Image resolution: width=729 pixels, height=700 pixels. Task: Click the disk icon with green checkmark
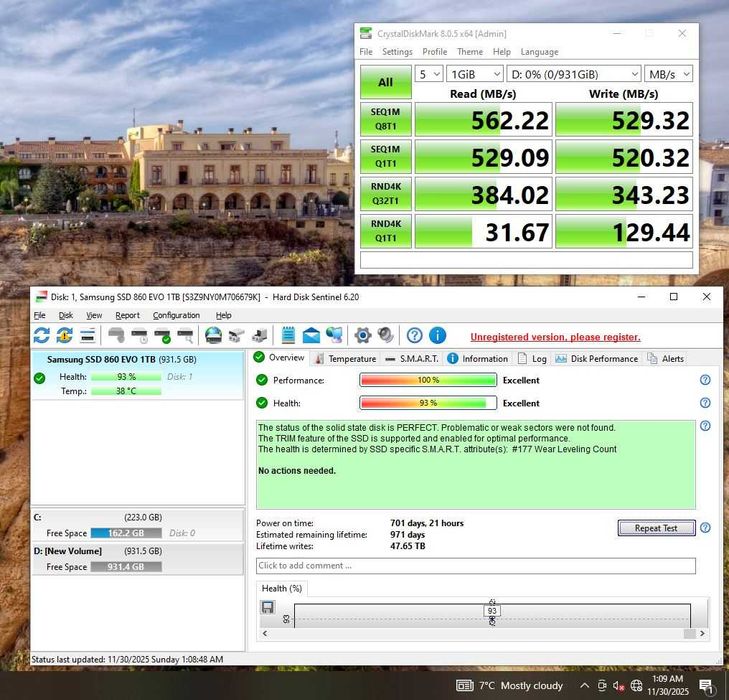(x=162, y=335)
